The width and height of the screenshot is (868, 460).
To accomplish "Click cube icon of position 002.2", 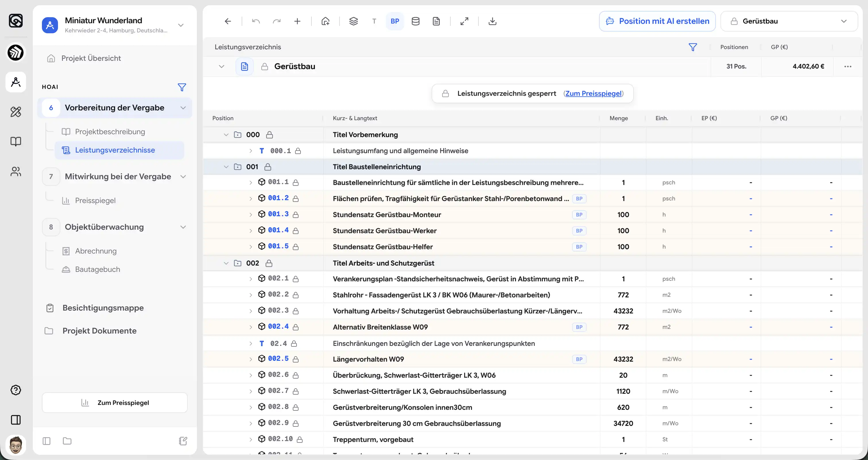I will [261, 294].
